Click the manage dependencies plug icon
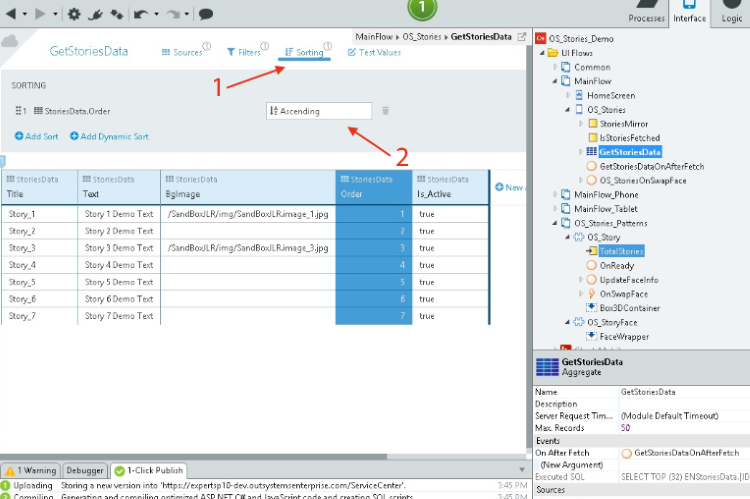Screen dimensions: 750x499 click(x=97, y=15)
